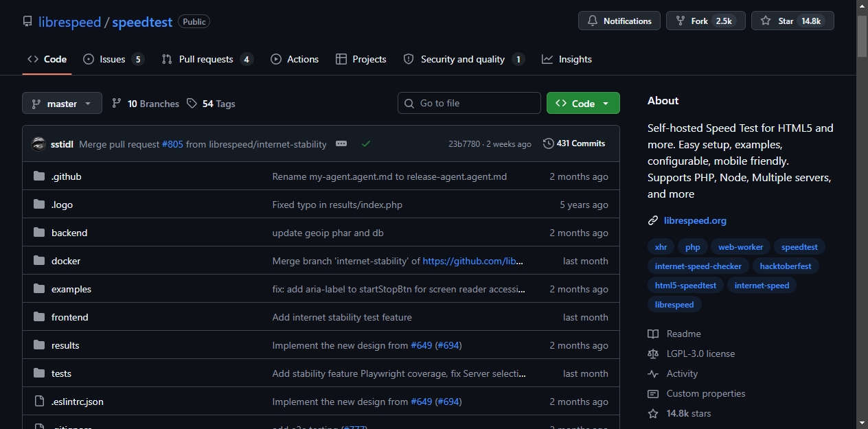Visit the librespeed.org website link
Screen dimensions: 868x429
(695, 220)
